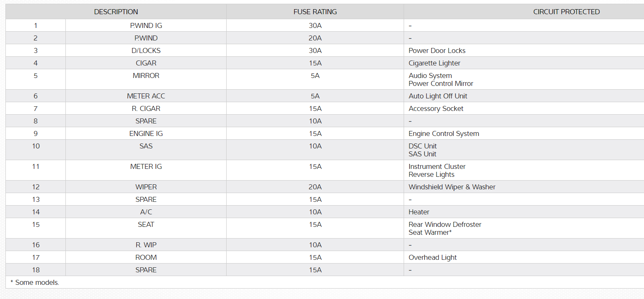
Task: Select the P.WIND IG description cell
Action: point(146,25)
